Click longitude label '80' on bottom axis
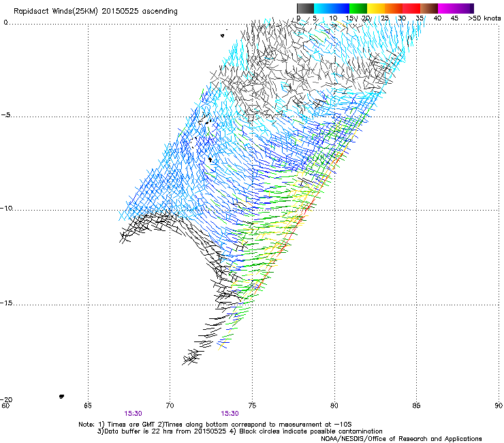 (334, 406)
